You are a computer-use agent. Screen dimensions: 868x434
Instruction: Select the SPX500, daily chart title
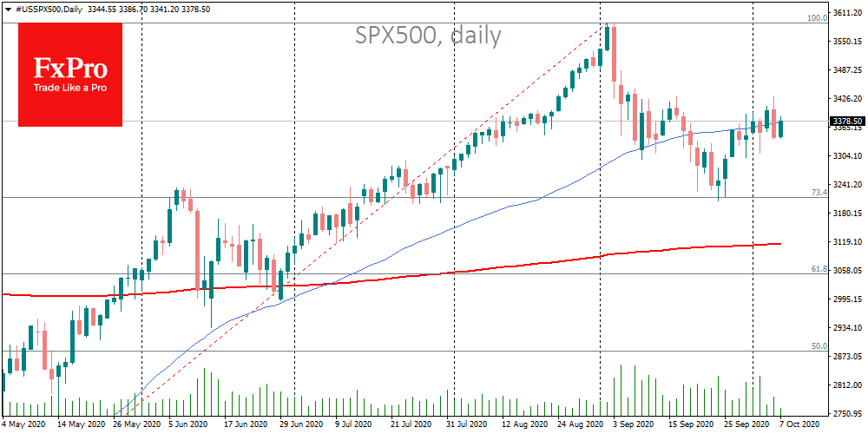pos(427,36)
